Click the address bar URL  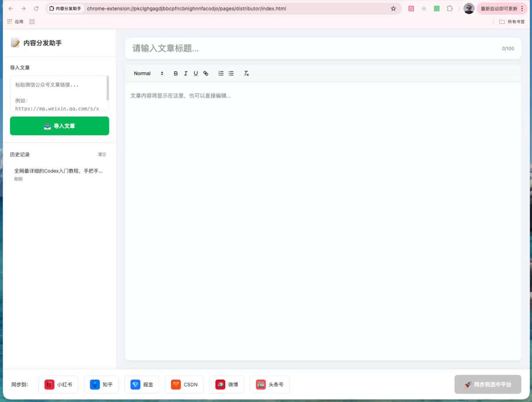186,8
